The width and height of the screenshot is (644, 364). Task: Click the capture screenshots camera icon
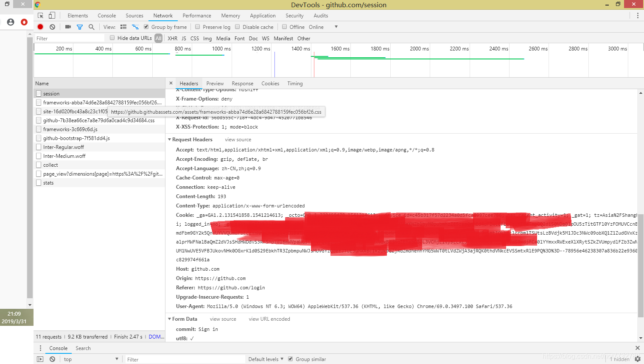[68, 27]
